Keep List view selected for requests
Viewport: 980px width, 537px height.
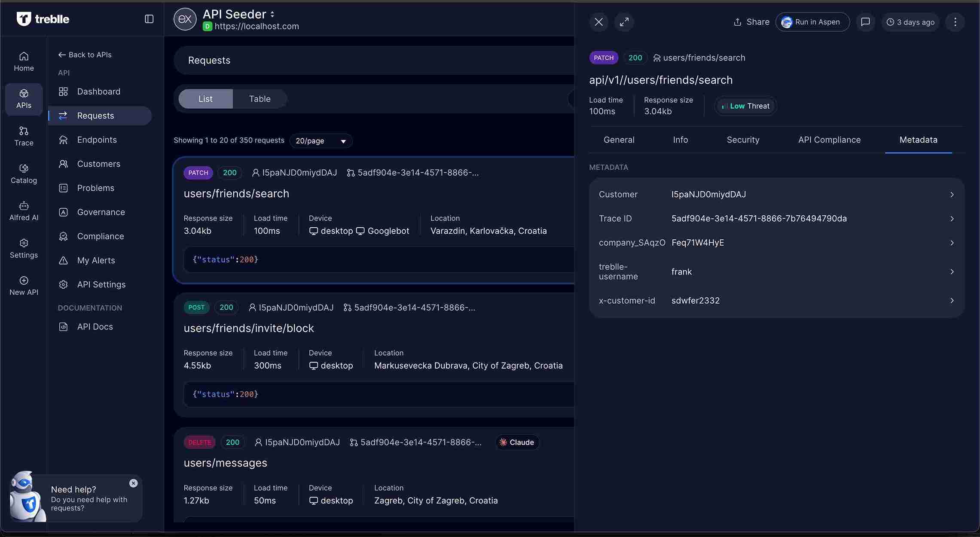(205, 99)
